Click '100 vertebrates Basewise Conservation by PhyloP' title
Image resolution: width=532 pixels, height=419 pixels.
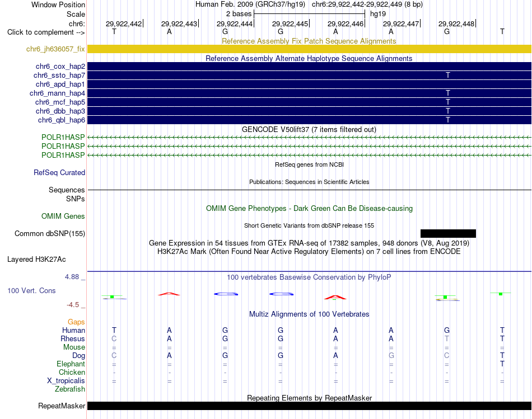(x=309, y=277)
